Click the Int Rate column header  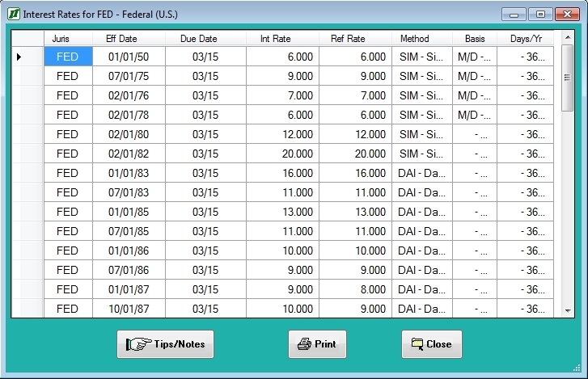[x=283, y=39]
